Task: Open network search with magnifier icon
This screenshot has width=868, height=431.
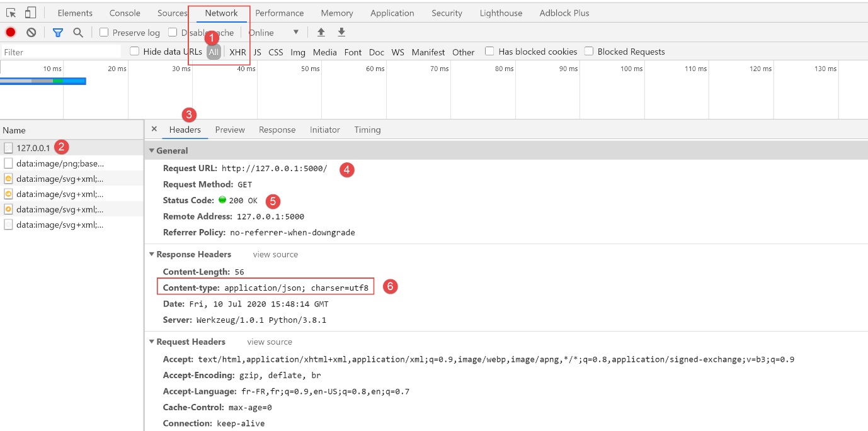Action: click(77, 32)
